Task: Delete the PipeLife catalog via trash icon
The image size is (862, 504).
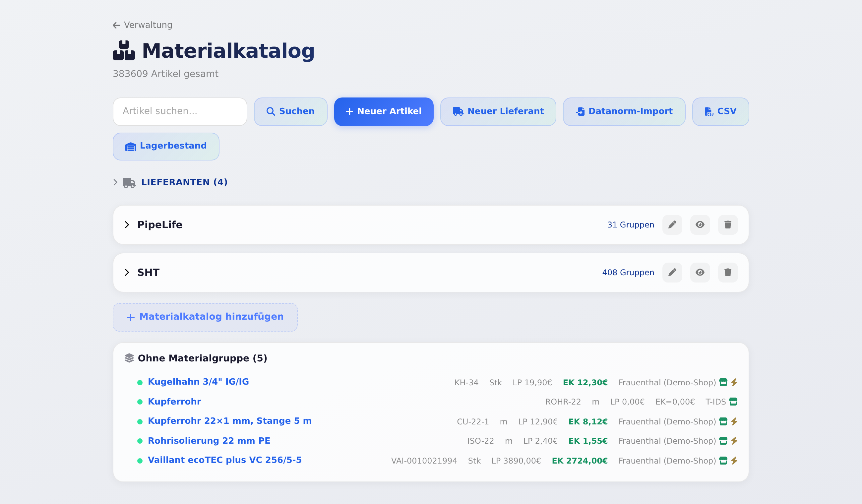Action: point(728,225)
